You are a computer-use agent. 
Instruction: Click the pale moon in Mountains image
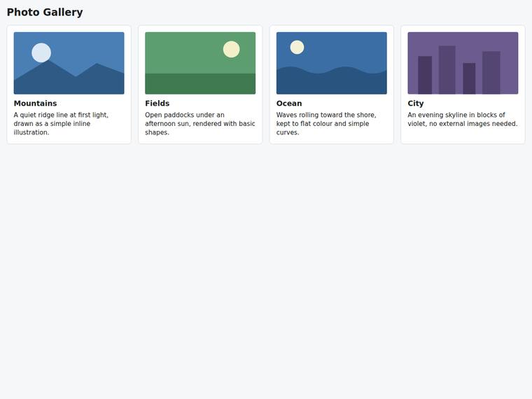tap(41, 53)
